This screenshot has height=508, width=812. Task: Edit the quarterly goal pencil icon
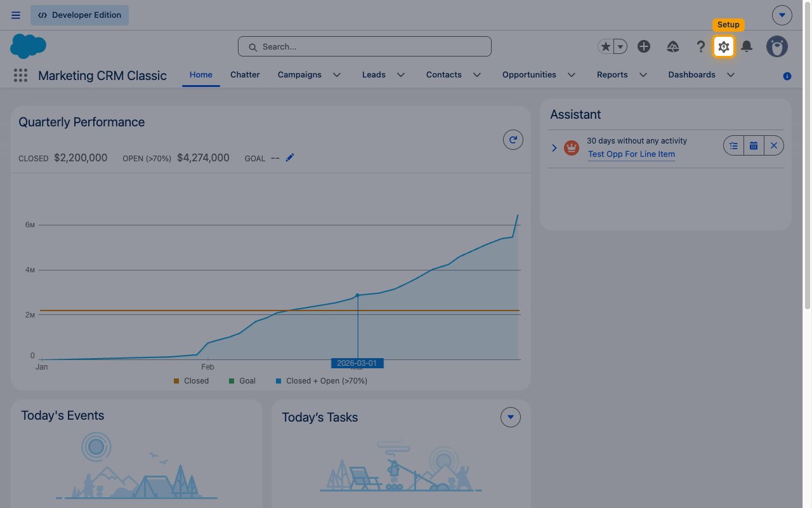tap(290, 157)
